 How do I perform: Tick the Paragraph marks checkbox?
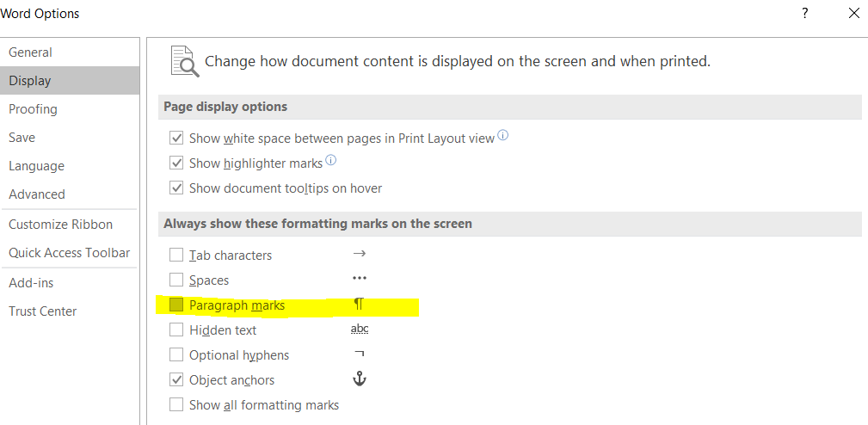click(x=176, y=305)
